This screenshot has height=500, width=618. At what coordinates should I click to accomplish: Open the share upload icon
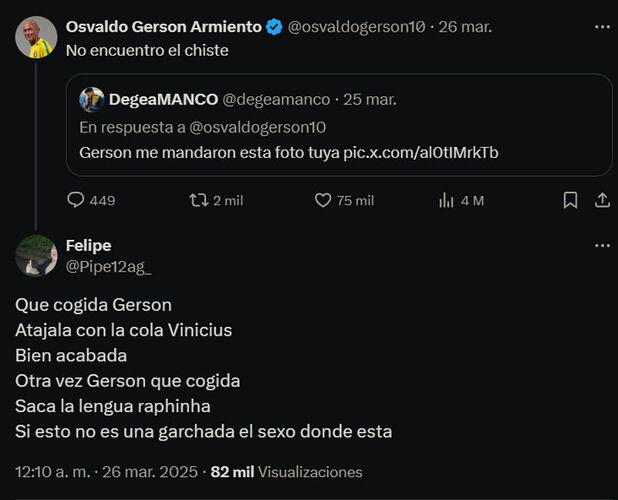point(602,200)
